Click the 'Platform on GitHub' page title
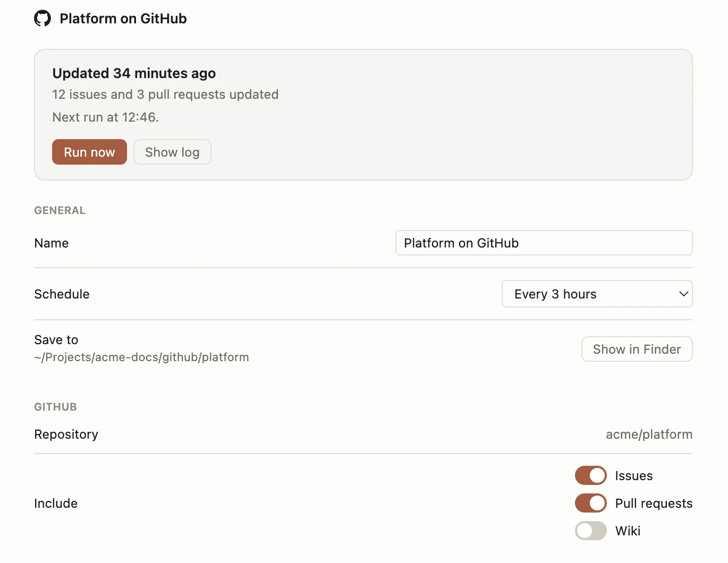Image resolution: width=728 pixels, height=563 pixels. 123,19
